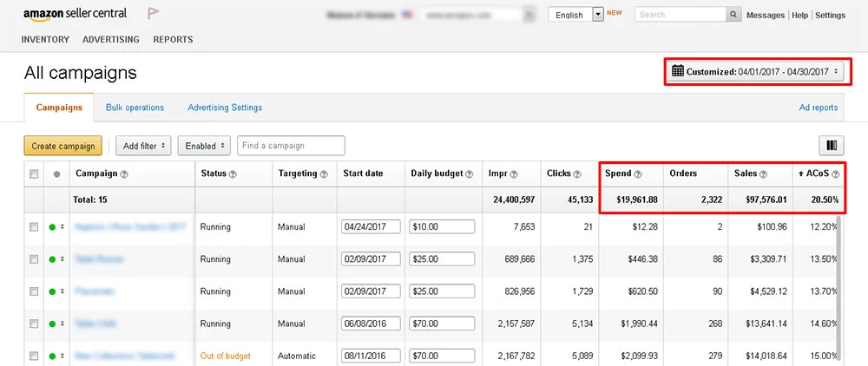This screenshot has height=366, width=868.
Task: Toggle green status dot for $620.50 spend campaign
Action: coord(52,291)
